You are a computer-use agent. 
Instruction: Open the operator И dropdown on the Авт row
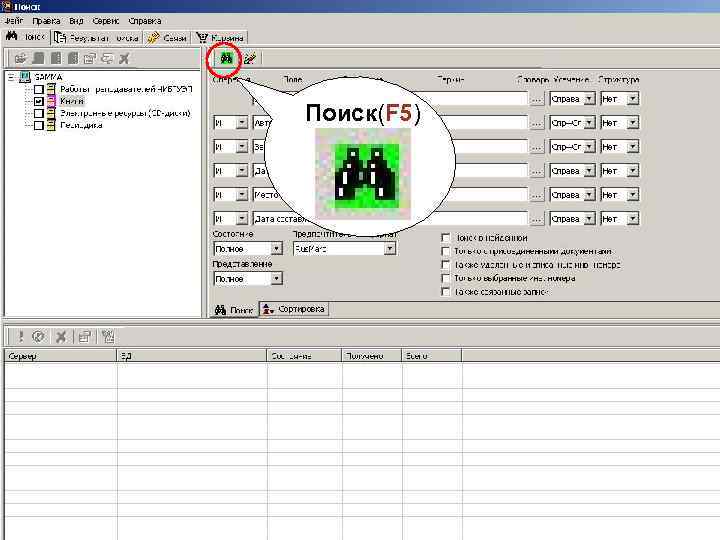click(242, 123)
